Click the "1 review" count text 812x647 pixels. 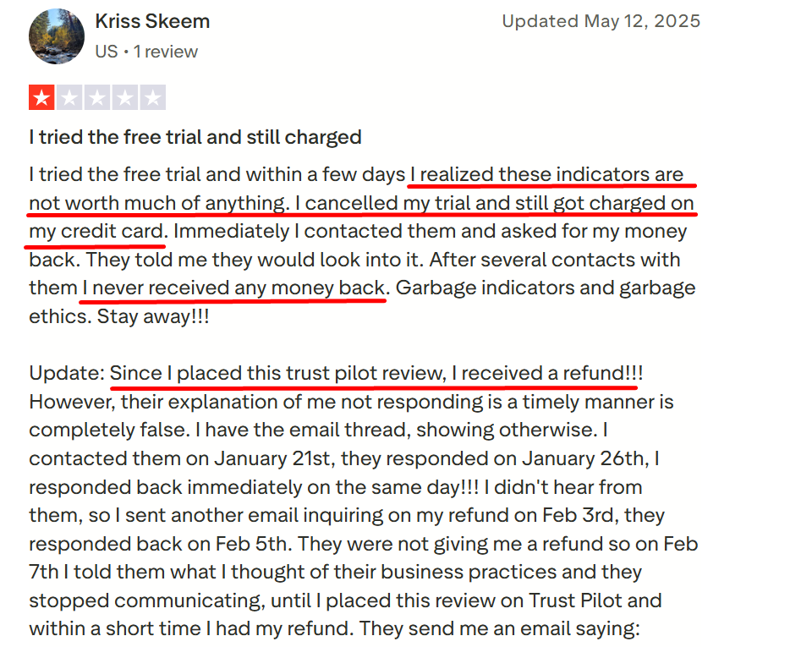[x=166, y=52]
